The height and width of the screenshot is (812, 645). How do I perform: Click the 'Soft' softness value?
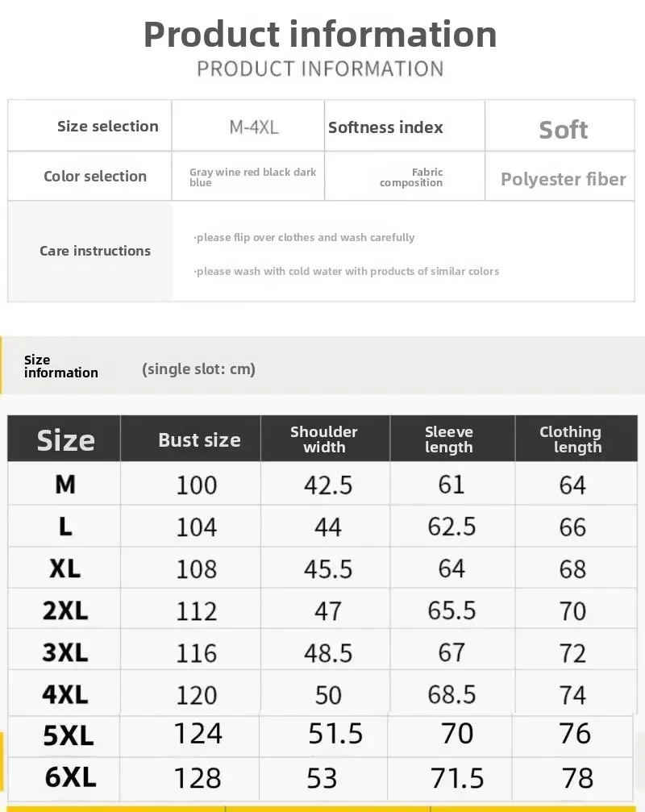click(x=563, y=130)
